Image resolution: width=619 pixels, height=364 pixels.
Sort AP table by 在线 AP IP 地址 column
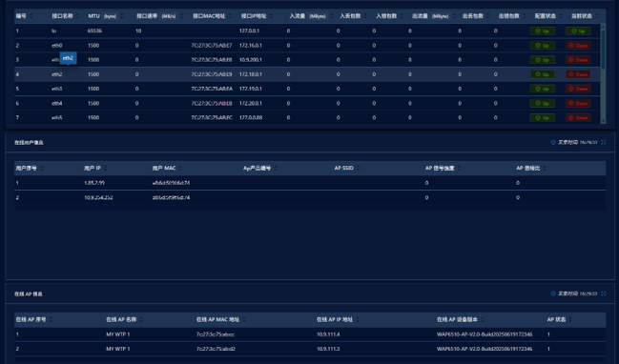(x=358, y=319)
